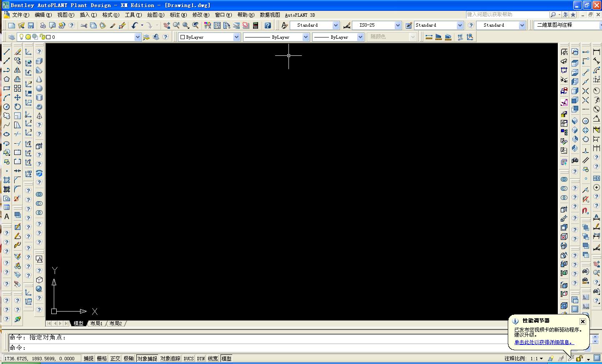Open the ByLayer lineweight dropdown
This screenshot has width=602, height=364.
(x=361, y=37)
